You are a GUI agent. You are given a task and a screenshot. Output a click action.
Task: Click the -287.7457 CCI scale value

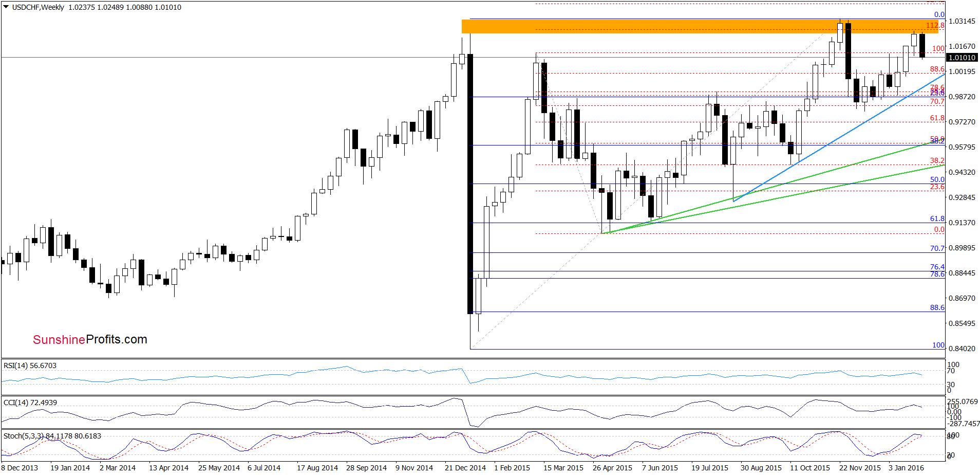tap(963, 424)
